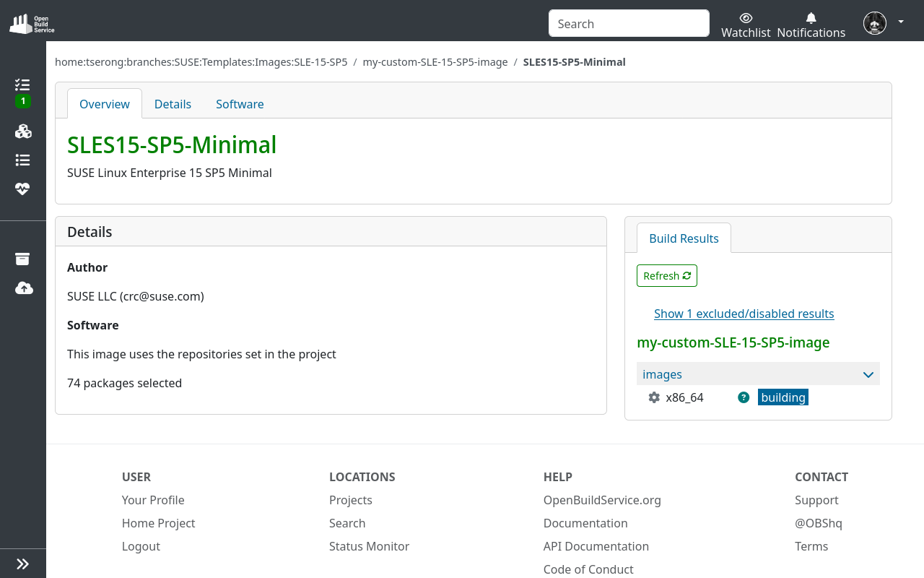The height and width of the screenshot is (578, 924).
Task: Open the my-custom-SLE-15-SP5-image link
Action: tap(733, 342)
